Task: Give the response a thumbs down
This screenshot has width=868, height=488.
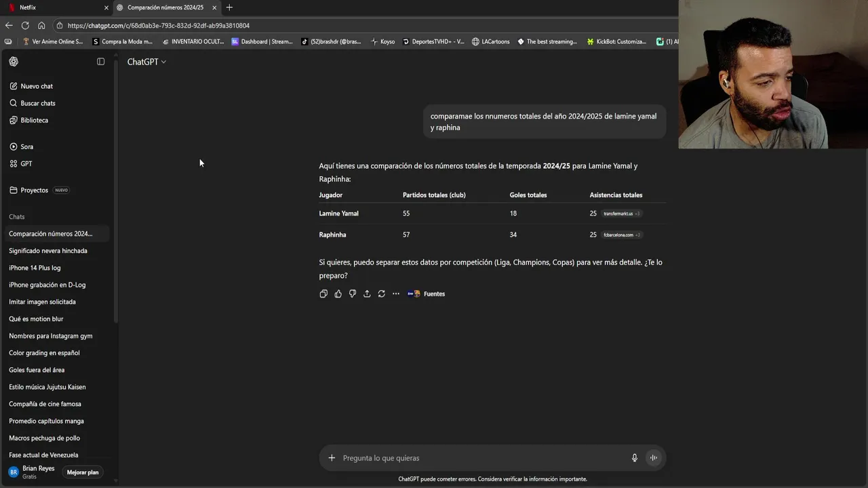Action: (353, 293)
